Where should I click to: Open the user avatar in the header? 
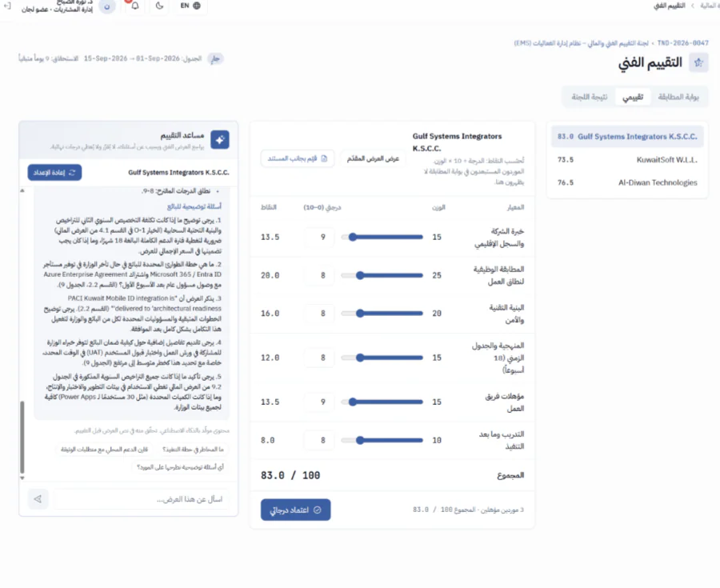[107, 6]
